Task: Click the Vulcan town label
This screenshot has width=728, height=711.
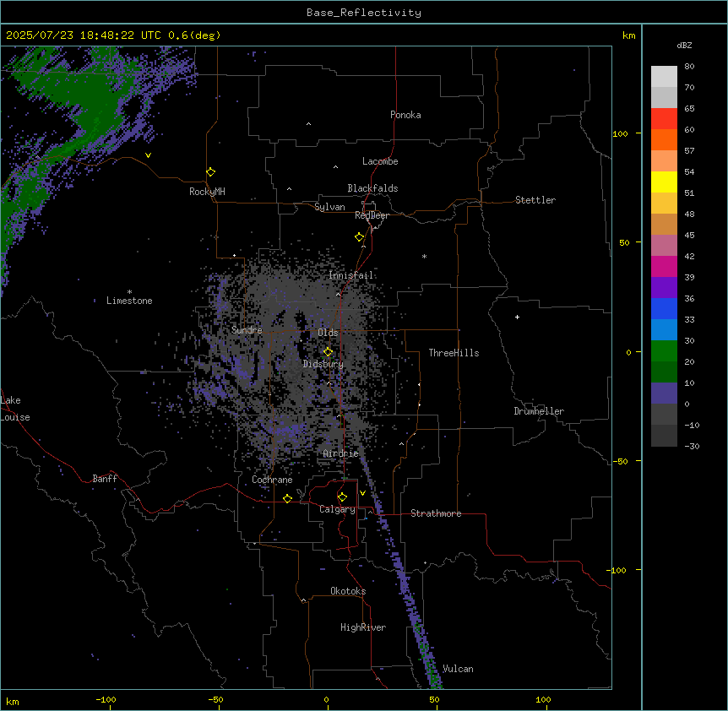Action: [458, 669]
